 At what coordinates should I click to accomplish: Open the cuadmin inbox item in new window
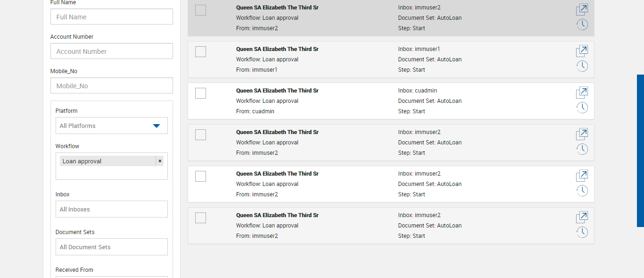coord(582,93)
